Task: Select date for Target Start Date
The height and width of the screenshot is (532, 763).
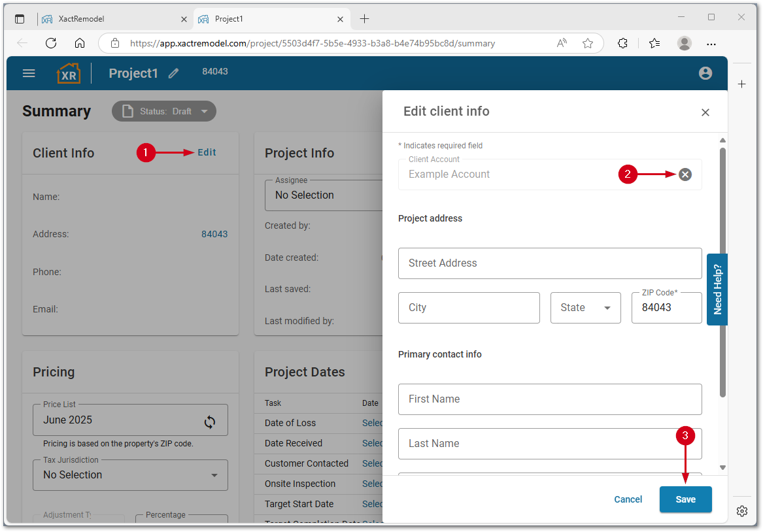Action: click(372, 505)
